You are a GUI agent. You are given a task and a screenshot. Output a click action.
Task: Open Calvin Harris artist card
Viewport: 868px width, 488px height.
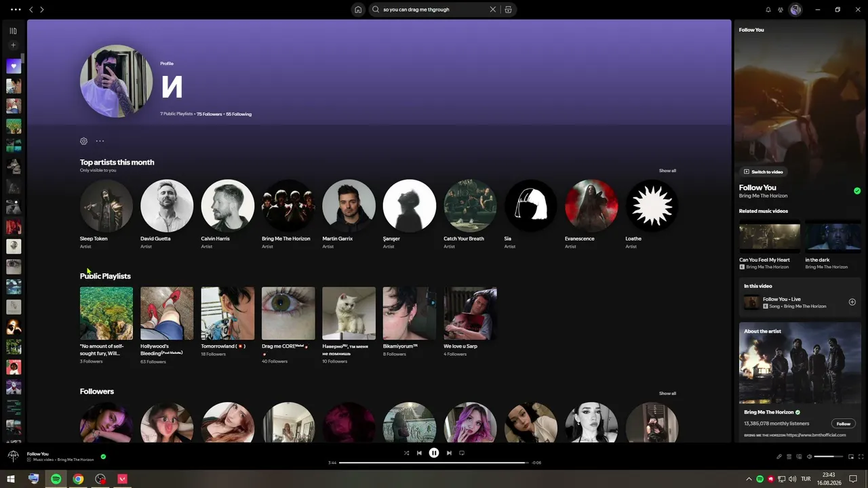pos(228,215)
